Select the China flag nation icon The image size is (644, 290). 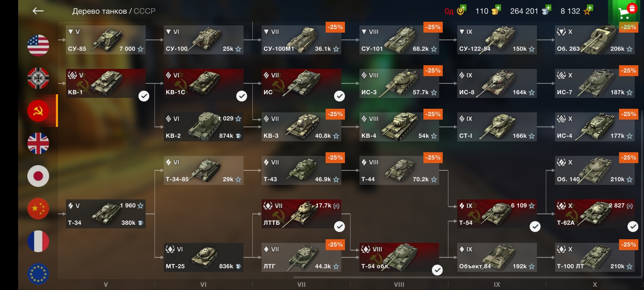38,209
